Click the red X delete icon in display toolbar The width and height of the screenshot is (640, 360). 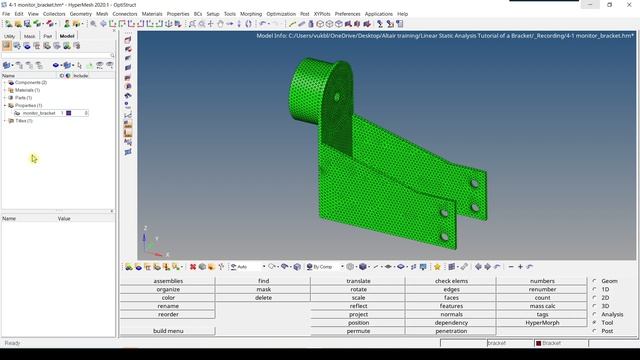(193, 267)
